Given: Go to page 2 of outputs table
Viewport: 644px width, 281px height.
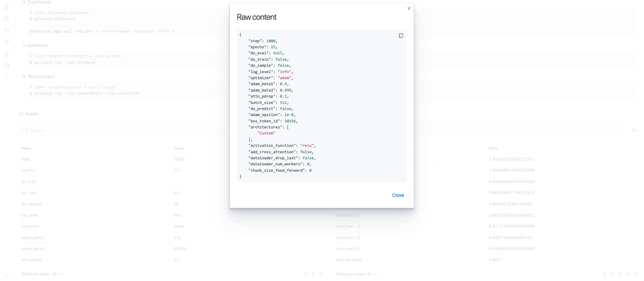Looking at the screenshot, I should coord(612,274).
